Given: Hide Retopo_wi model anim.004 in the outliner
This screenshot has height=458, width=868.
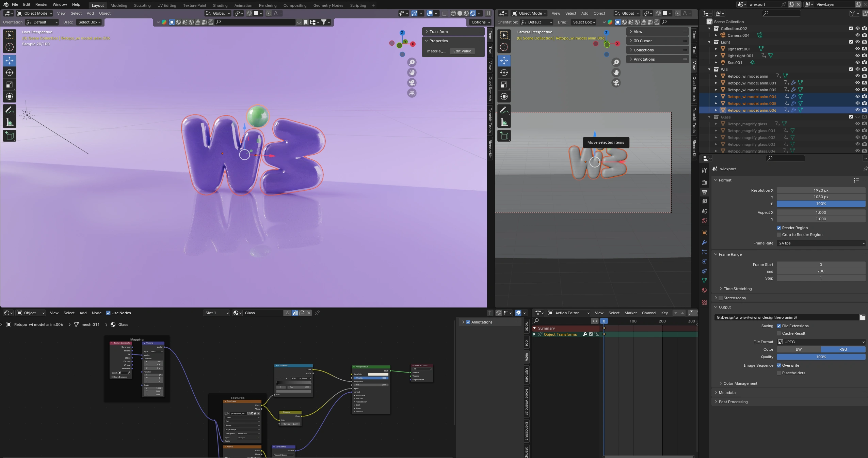Looking at the screenshot, I should [x=857, y=96].
